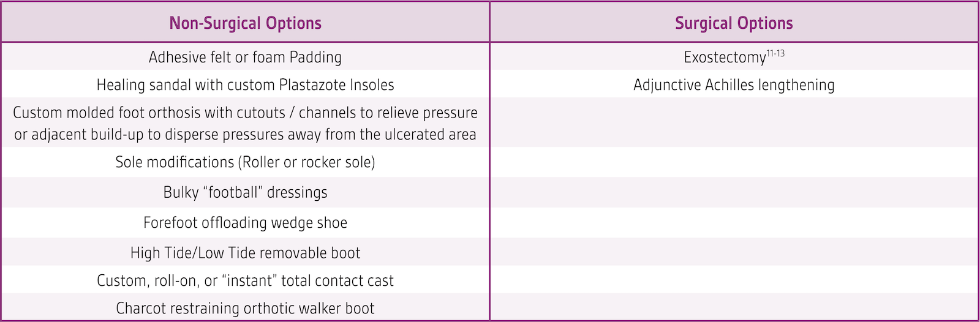Click the Bulky football dressings entry
The height and width of the screenshot is (322, 980).
click(x=245, y=192)
